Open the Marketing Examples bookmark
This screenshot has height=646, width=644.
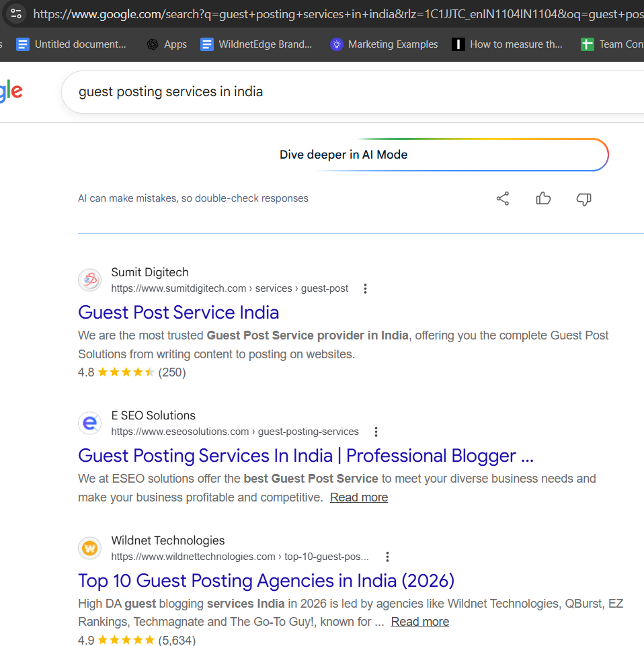[x=384, y=44]
